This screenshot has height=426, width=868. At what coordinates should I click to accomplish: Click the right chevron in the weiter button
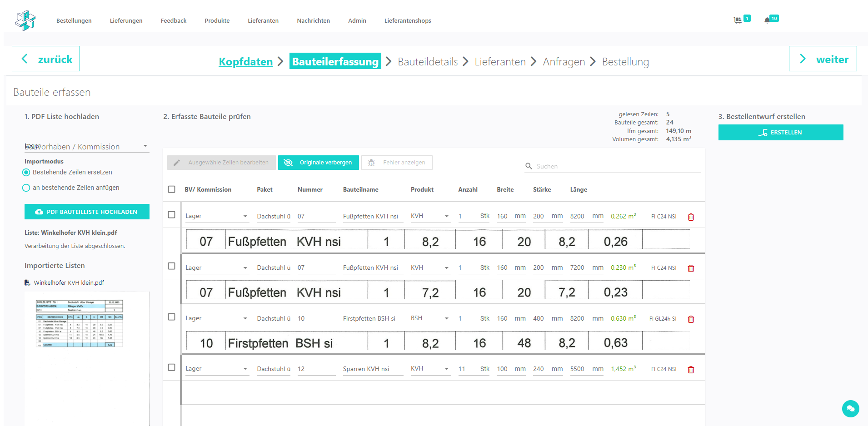(x=803, y=59)
